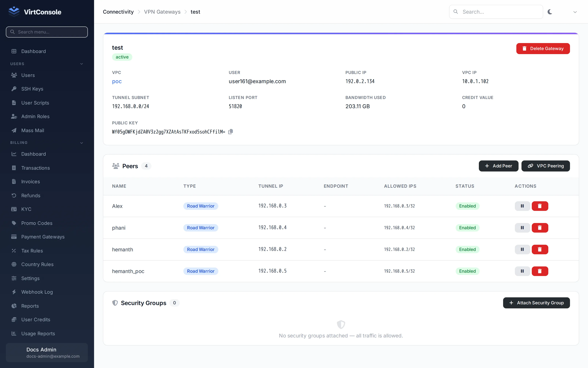The width and height of the screenshot is (588, 368).
Task: Open User Scripts in the sidebar
Action: (x=47, y=103)
